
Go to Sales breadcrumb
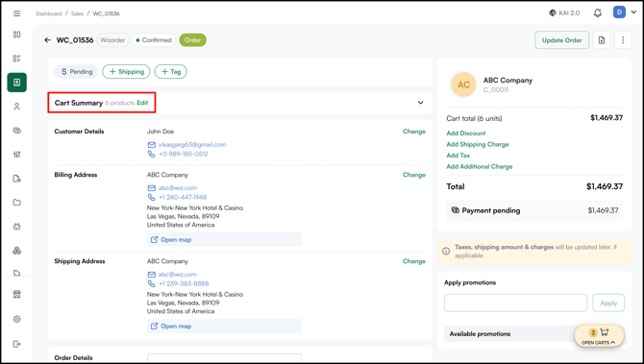coord(77,13)
